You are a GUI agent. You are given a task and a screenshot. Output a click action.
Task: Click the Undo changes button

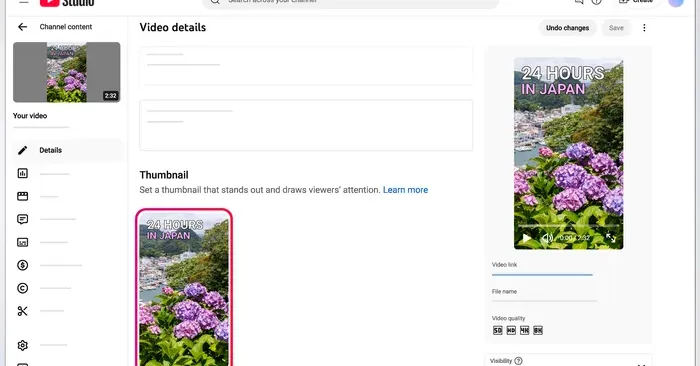pos(567,28)
